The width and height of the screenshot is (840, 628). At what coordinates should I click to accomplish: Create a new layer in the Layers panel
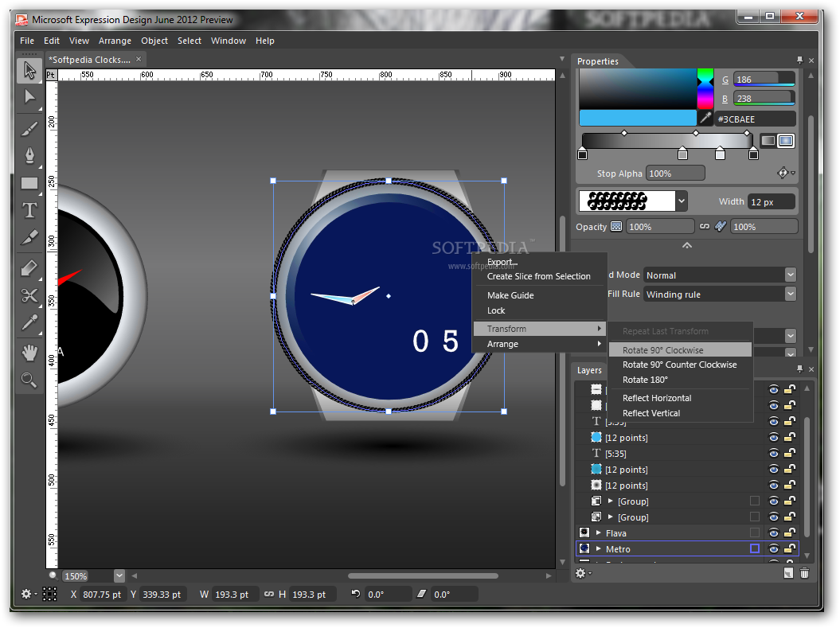788,573
